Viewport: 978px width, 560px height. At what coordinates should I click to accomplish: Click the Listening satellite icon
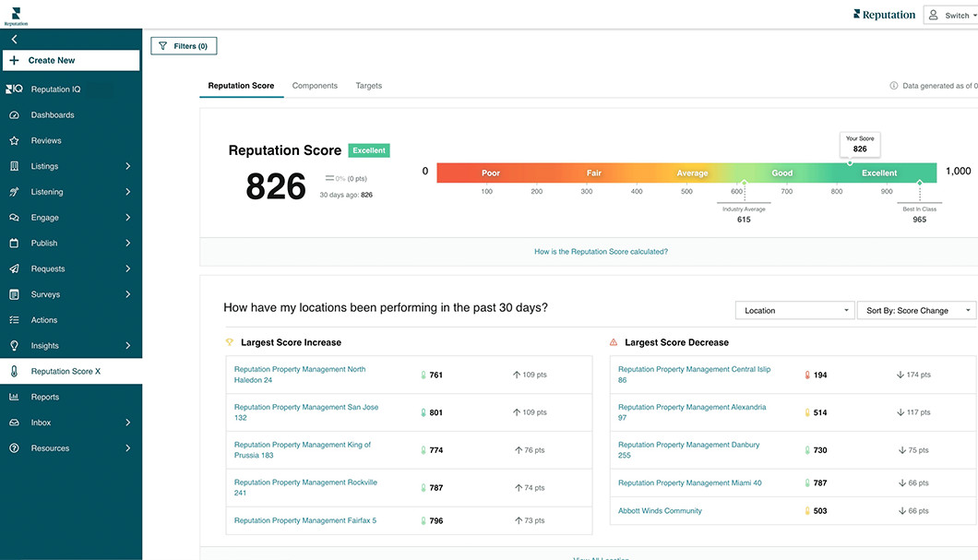(14, 192)
